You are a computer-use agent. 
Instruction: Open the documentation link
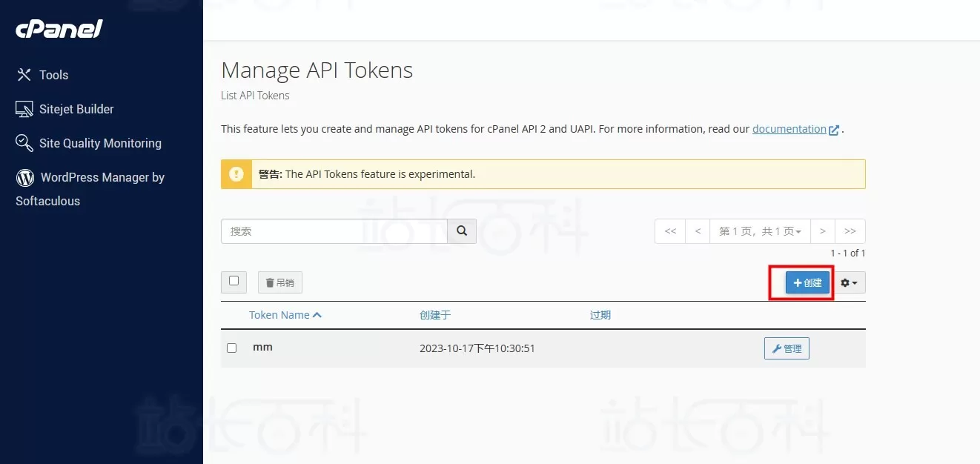(789, 129)
